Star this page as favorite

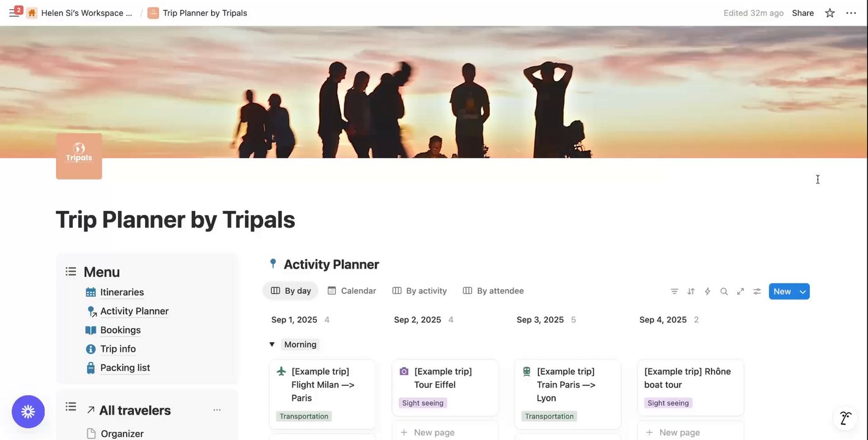pos(829,13)
